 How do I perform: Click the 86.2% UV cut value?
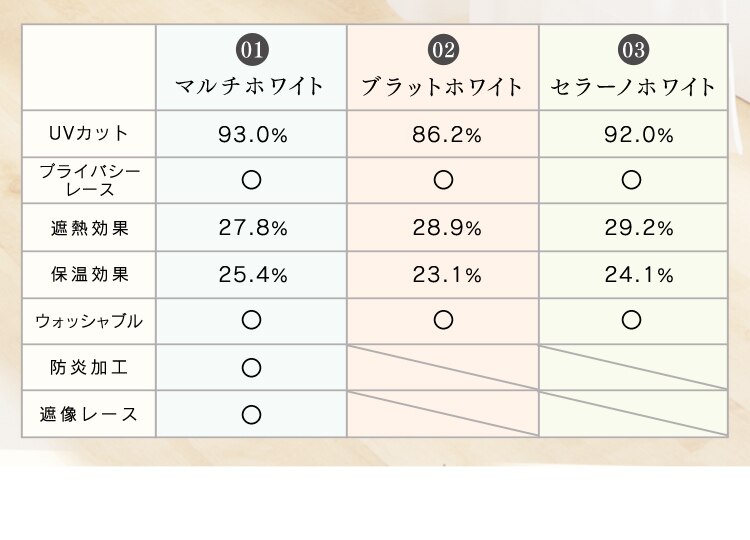(x=444, y=134)
